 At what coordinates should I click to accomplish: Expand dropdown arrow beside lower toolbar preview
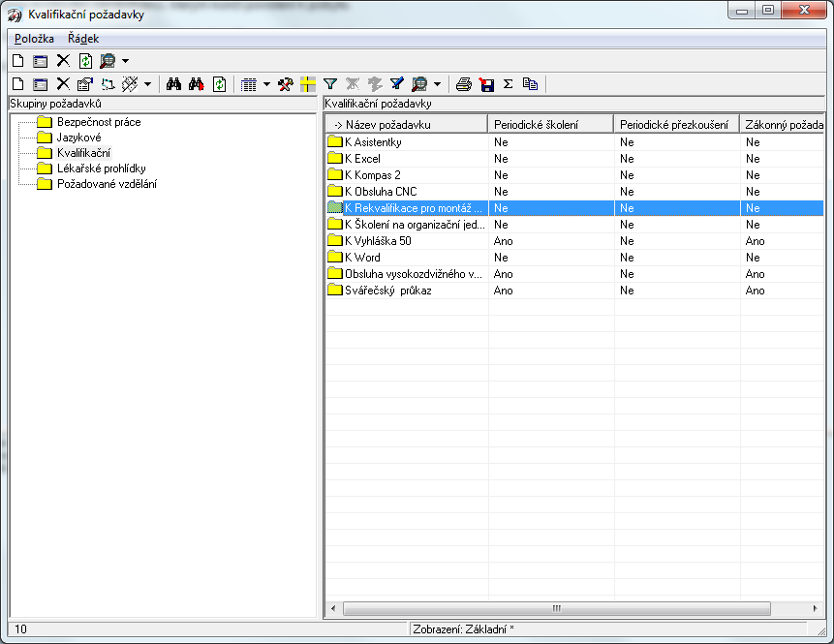click(437, 84)
